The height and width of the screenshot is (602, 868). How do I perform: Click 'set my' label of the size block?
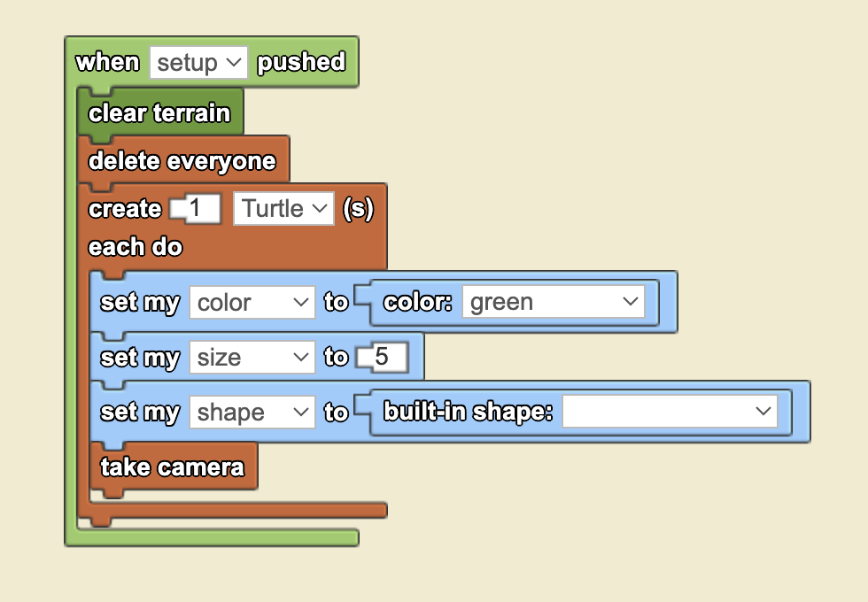pyautogui.click(x=140, y=358)
